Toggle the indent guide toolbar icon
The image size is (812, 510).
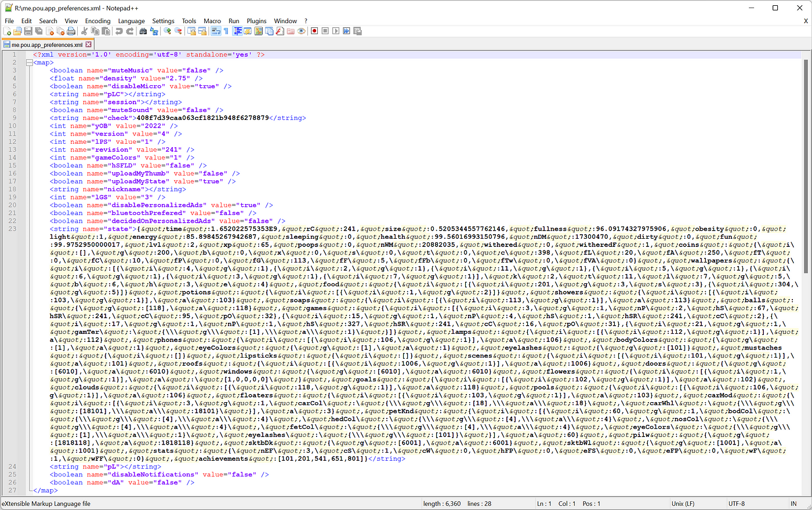coord(237,31)
